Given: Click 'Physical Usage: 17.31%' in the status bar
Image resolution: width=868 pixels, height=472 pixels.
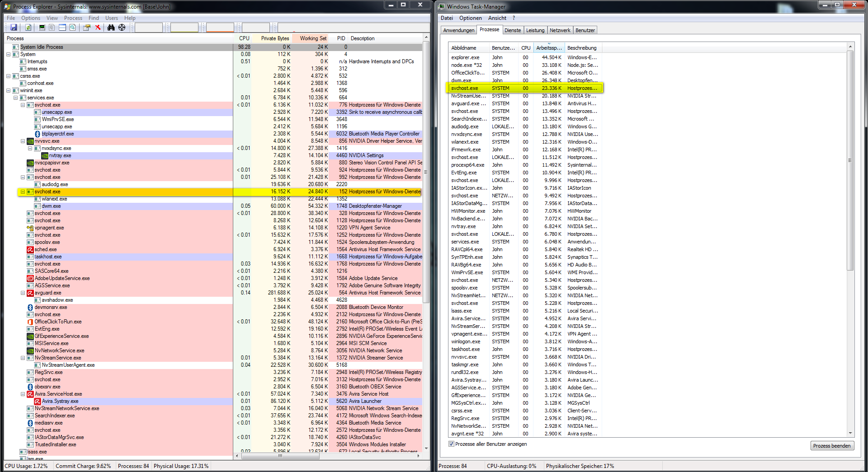Looking at the screenshot, I should 181,466.
